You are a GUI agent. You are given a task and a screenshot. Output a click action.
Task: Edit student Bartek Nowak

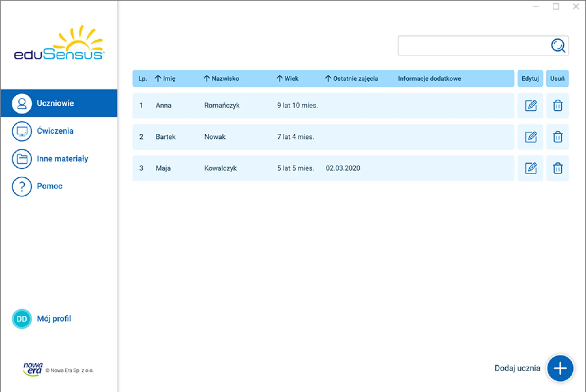coord(530,137)
